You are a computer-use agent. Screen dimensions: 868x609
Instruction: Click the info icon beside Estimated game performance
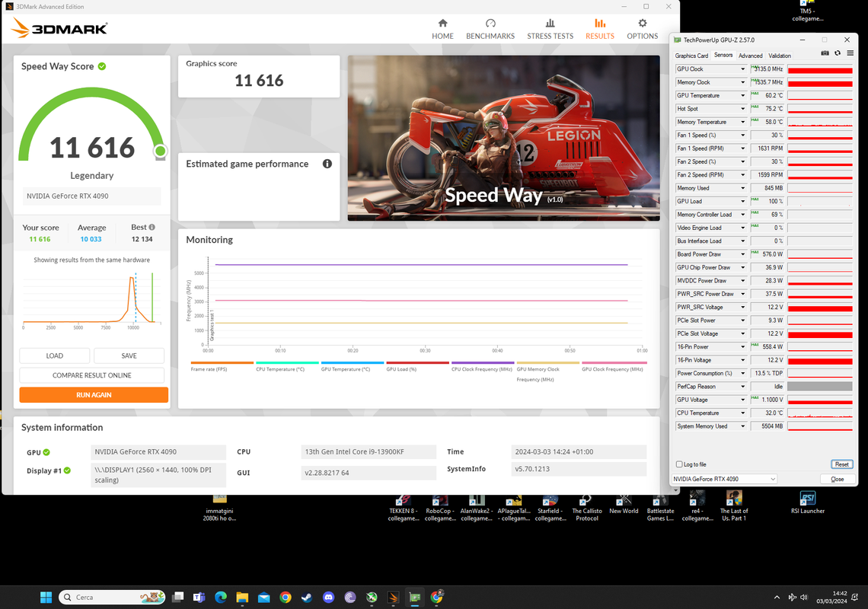click(327, 164)
